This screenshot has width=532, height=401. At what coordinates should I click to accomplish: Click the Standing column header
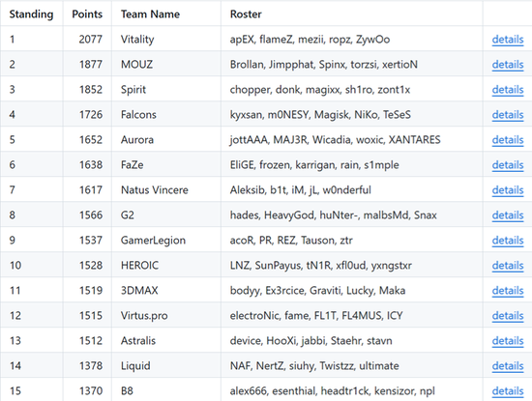(31, 14)
